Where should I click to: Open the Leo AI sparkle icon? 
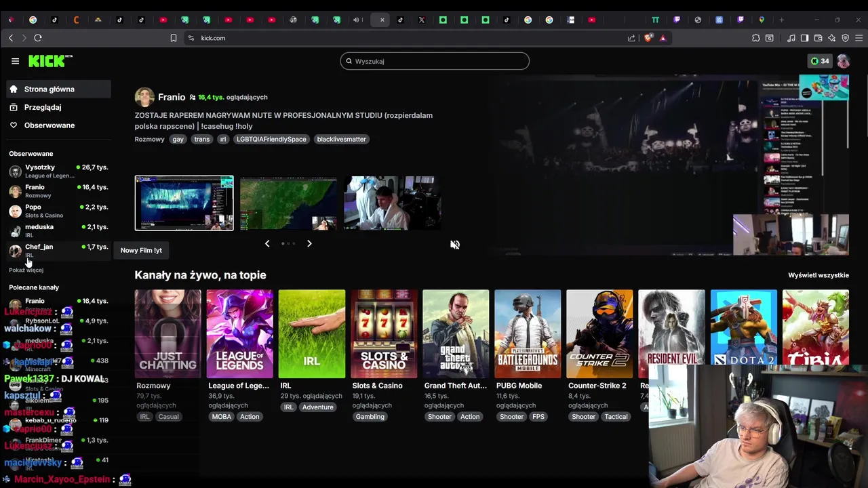pos(832,38)
